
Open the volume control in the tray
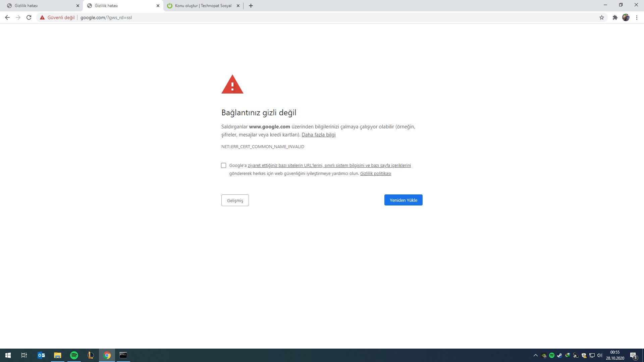[x=600, y=355]
